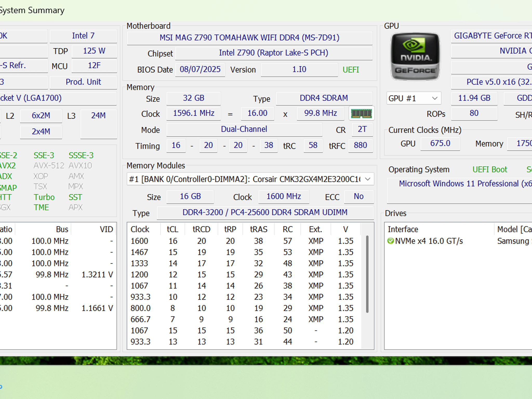Open the GPU #1 selector dropdown

[x=414, y=98]
